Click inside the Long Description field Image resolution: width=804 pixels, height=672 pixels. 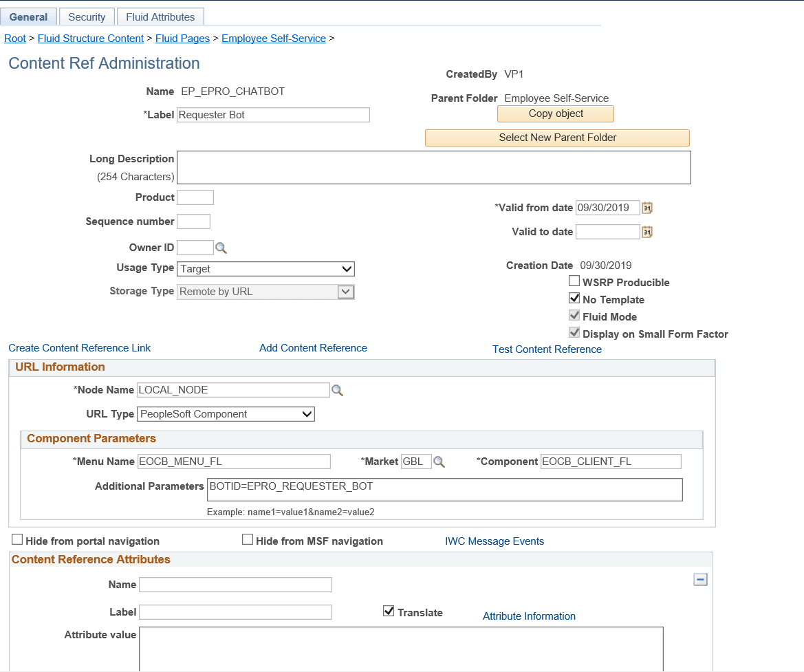point(433,166)
